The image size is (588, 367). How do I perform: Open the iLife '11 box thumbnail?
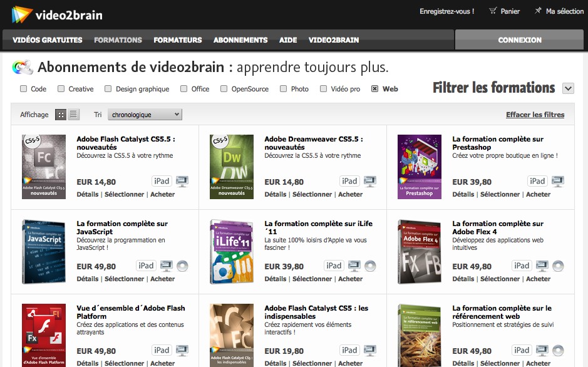232,252
